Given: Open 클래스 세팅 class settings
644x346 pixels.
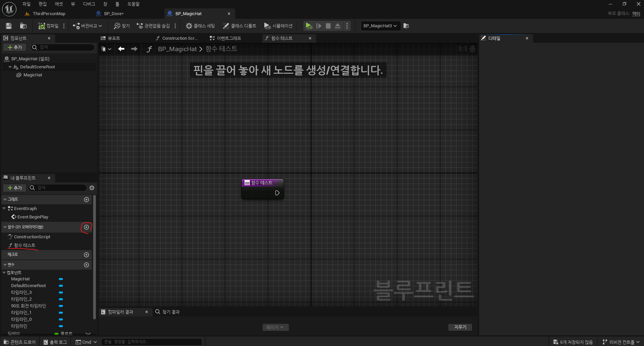Looking at the screenshot, I should coord(200,26).
